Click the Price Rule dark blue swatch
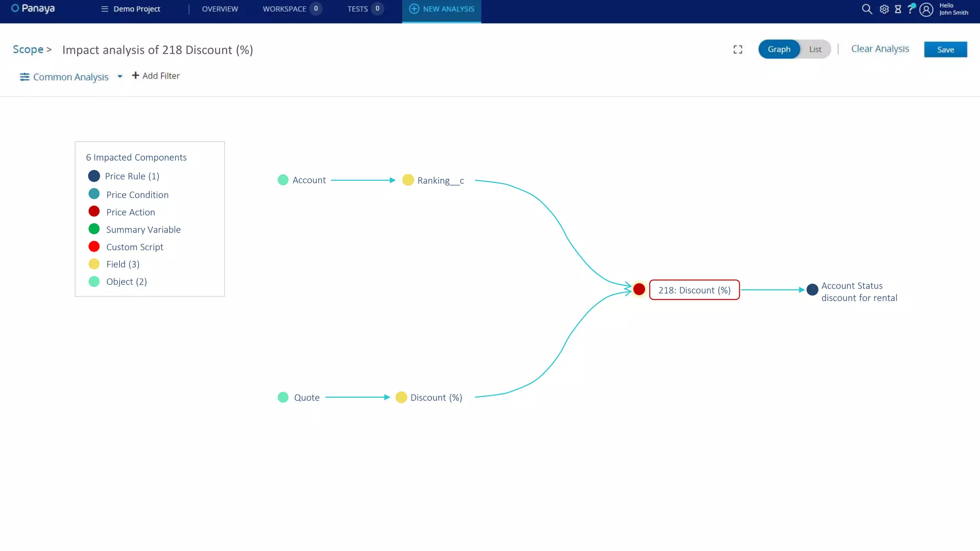 pyautogui.click(x=94, y=176)
